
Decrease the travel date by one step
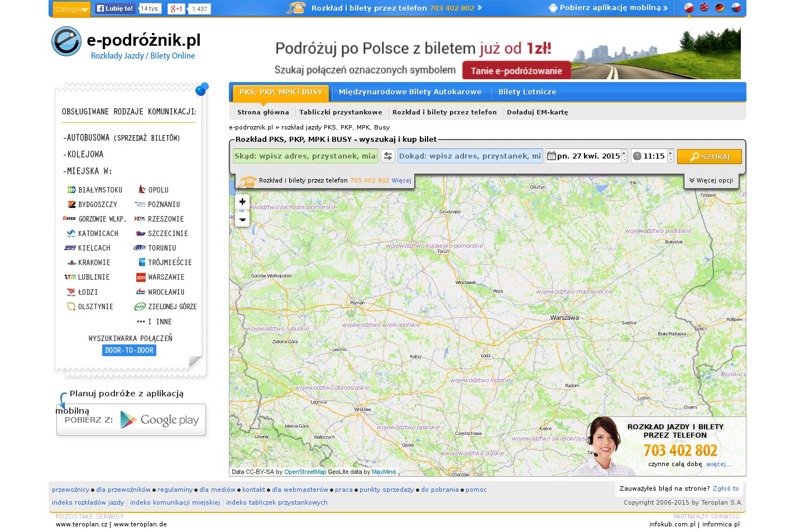click(x=624, y=160)
